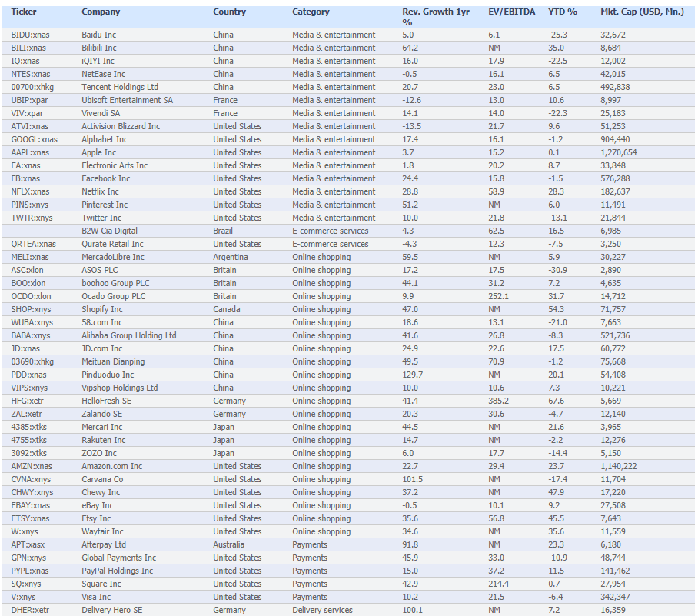The height and width of the screenshot is (616, 698).
Task: Click Carvana Co company name
Action: [x=102, y=479]
